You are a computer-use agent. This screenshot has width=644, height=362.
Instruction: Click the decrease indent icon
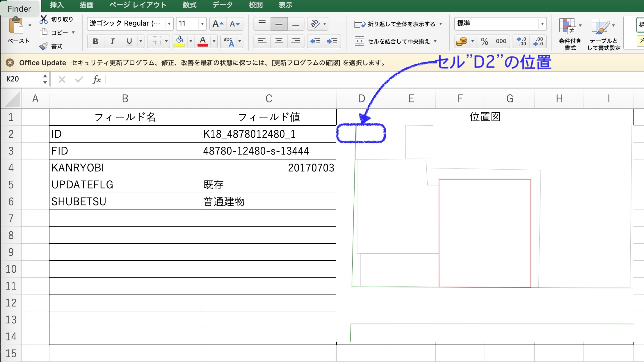(x=315, y=41)
